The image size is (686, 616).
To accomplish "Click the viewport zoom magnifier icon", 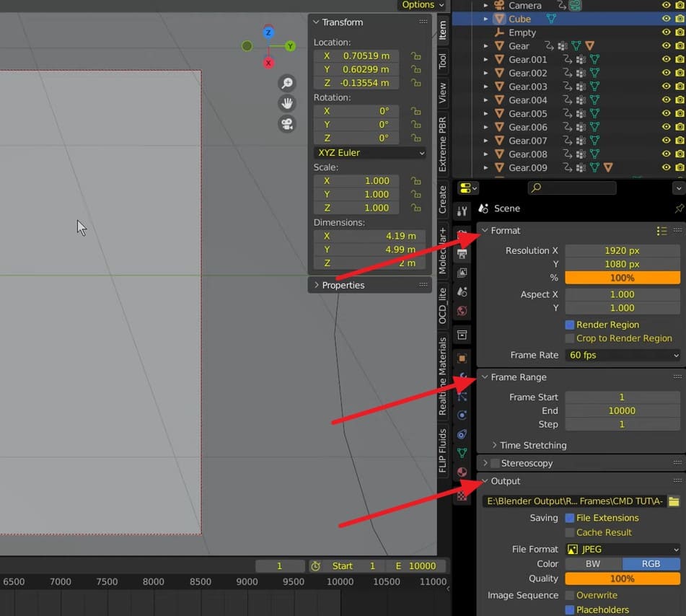I will click(287, 83).
